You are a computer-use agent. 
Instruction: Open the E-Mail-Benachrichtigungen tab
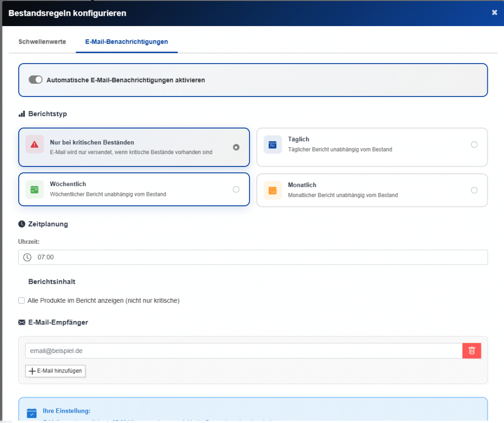[126, 42]
